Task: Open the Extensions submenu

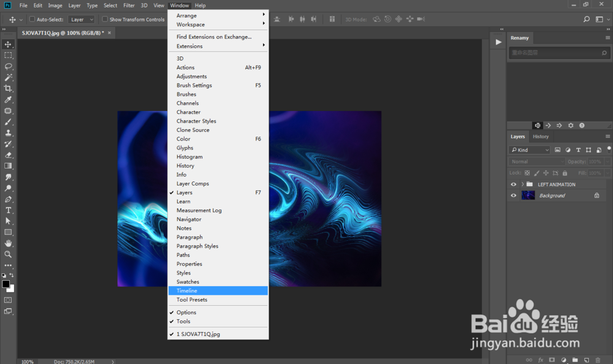Action: coord(218,46)
